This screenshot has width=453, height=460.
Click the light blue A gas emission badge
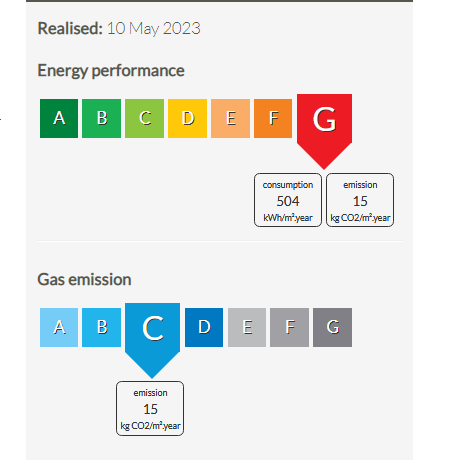coord(59,327)
